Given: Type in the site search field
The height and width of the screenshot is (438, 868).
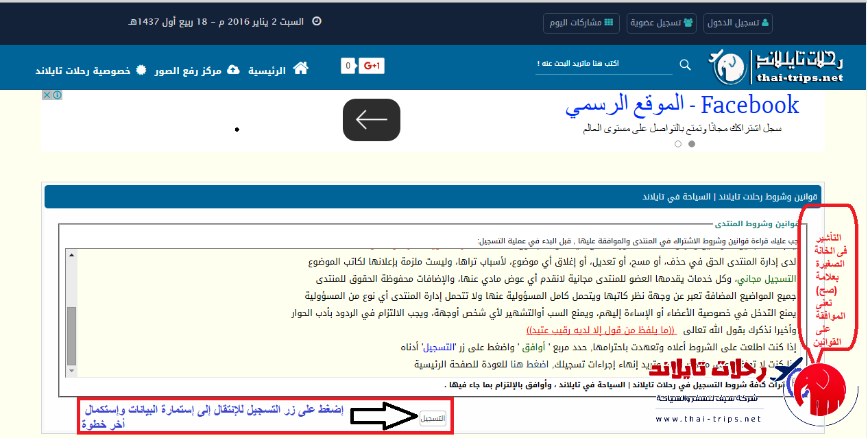Looking at the screenshot, I should pos(603,64).
